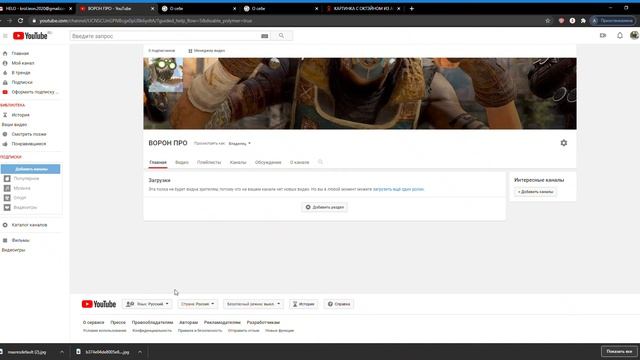Screen dimensions: 640x360
Task: Click the Музыка channel icon in sidebar
Action: pyautogui.click(x=7, y=188)
